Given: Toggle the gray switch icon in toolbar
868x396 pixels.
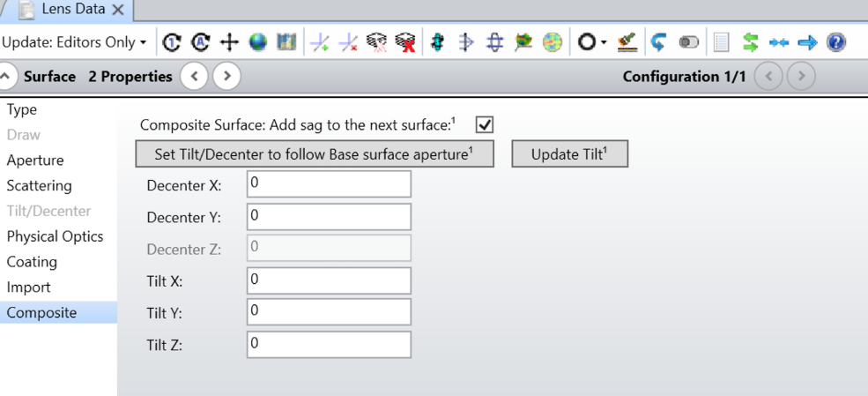Looking at the screenshot, I should tap(688, 42).
